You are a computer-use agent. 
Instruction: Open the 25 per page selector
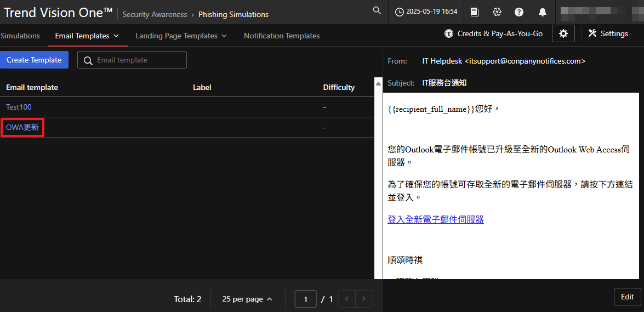(247, 299)
